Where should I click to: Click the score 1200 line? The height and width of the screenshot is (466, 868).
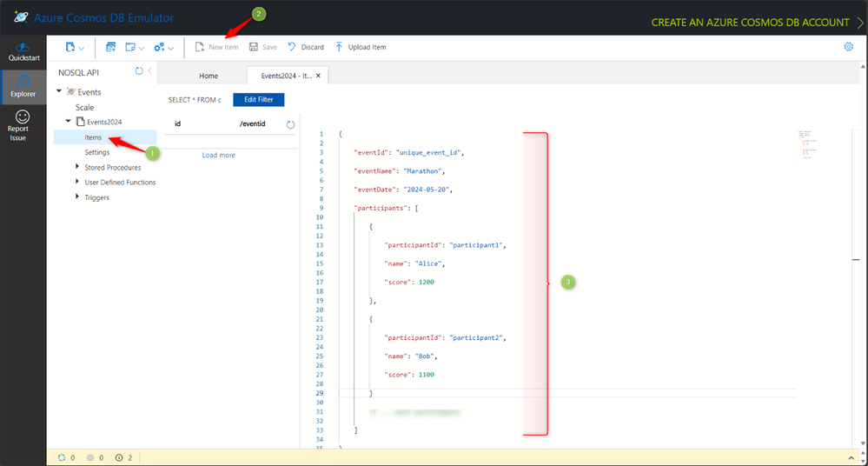[409, 282]
